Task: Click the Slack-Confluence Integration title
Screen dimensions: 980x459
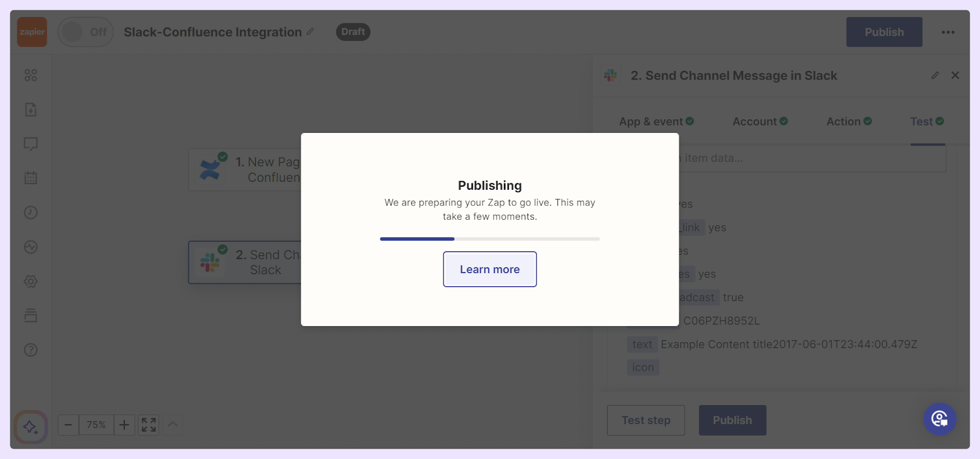Action: coord(213,32)
